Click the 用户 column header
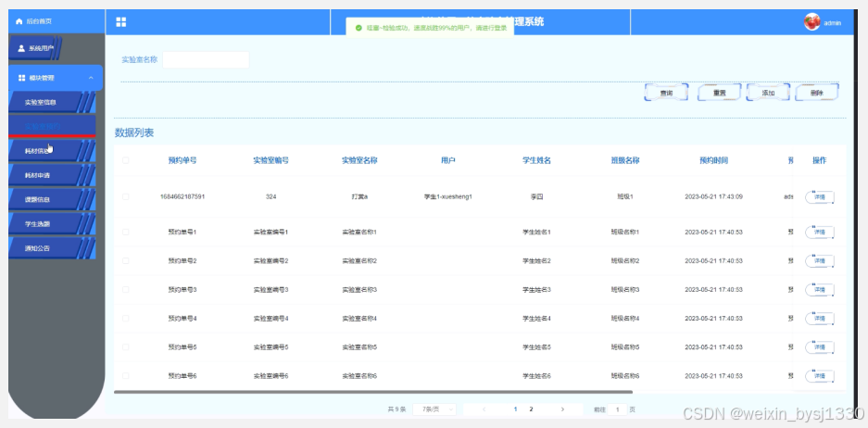868x428 pixels. (447, 160)
